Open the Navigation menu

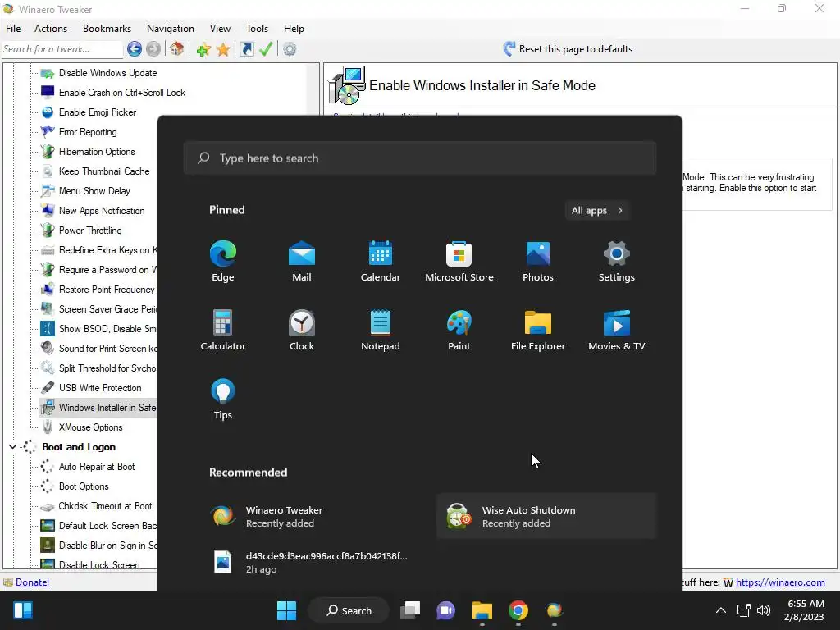(171, 29)
